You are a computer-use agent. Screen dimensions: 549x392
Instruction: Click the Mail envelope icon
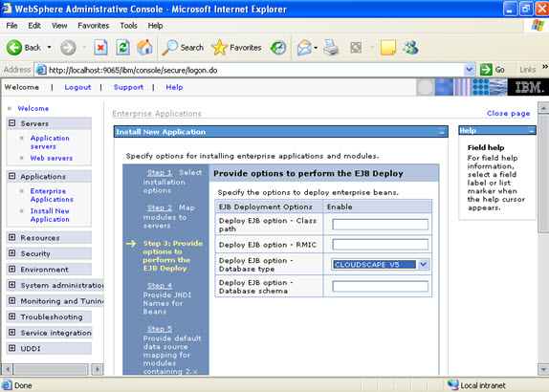[304, 48]
